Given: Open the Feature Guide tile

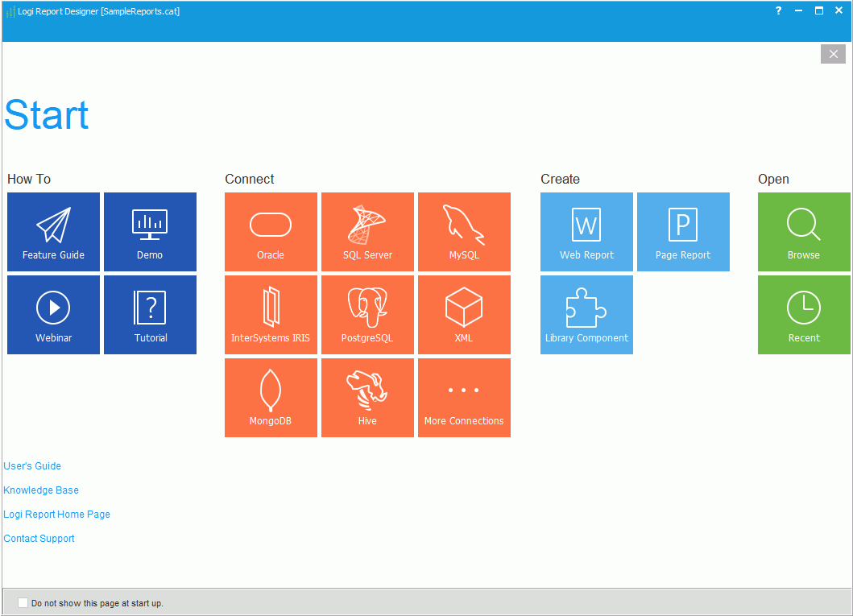Looking at the screenshot, I should pos(53,232).
